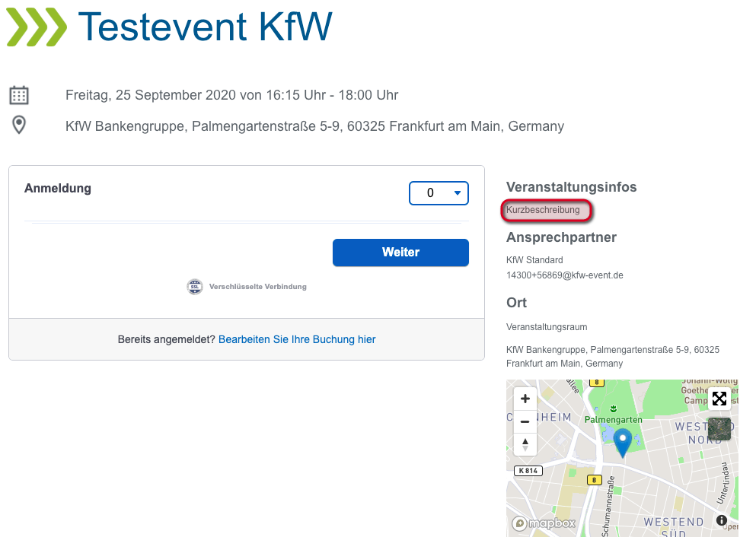Reset map compass bearing
756x553 pixels.
click(x=525, y=444)
